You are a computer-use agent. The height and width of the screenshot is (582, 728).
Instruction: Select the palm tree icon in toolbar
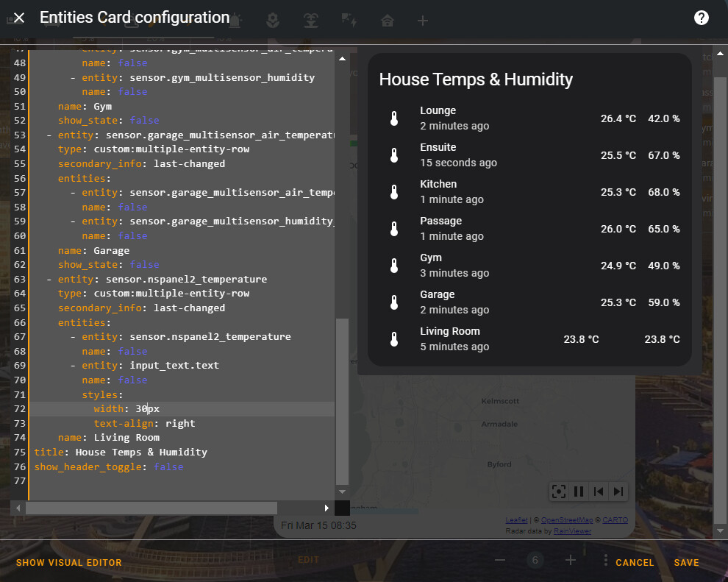(311, 21)
